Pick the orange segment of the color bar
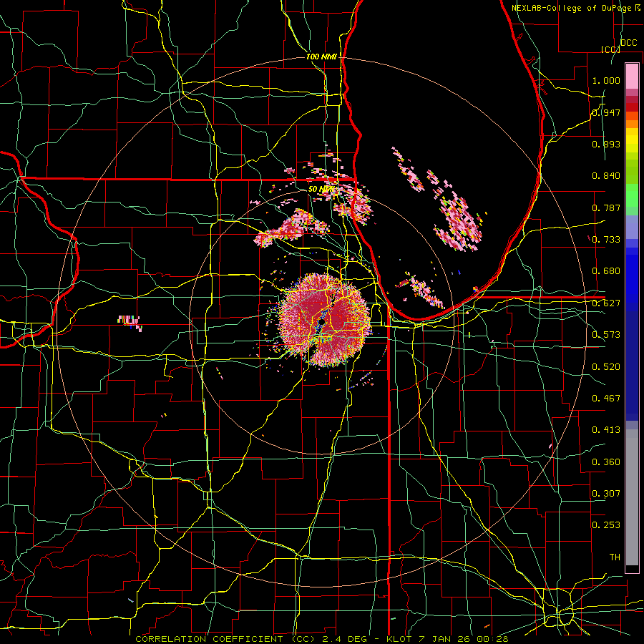 (x=632, y=124)
